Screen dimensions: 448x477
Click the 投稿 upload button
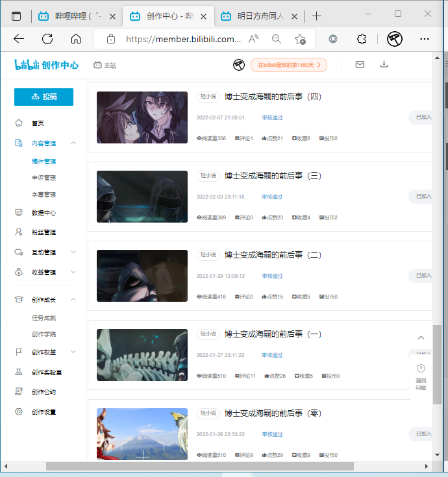coord(44,97)
